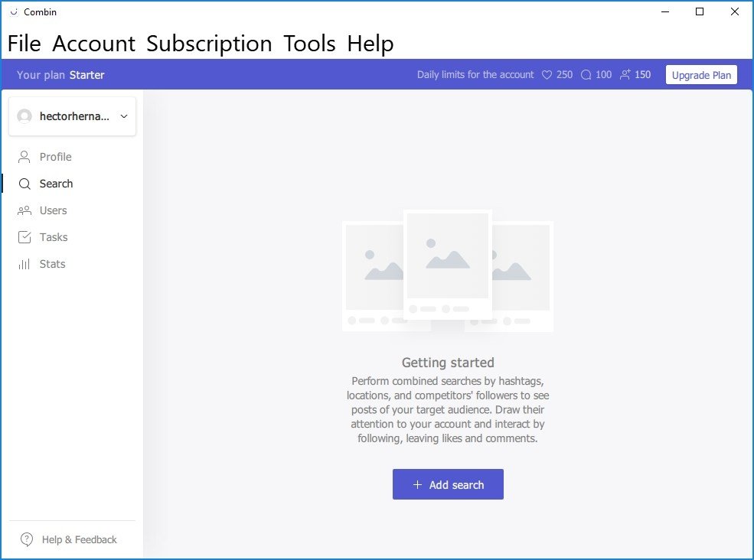The width and height of the screenshot is (754, 560).
Task: Open the Stats bar chart icon
Action: click(24, 264)
